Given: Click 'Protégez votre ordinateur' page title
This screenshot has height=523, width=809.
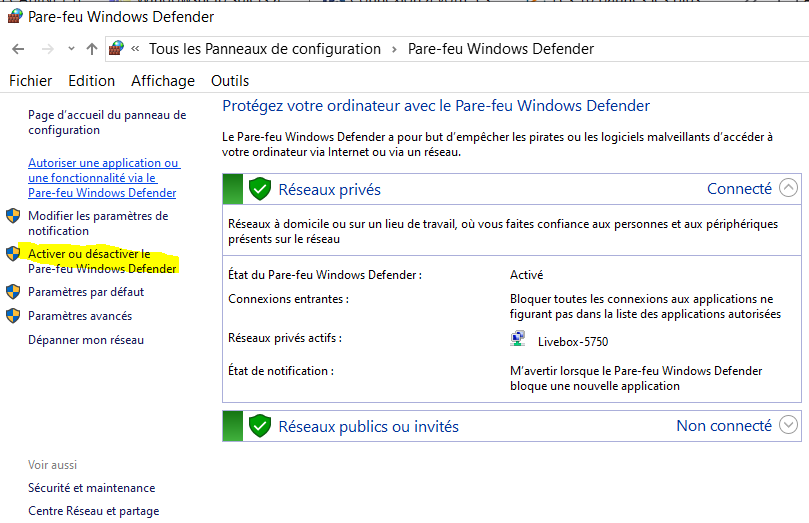Looking at the screenshot, I should (x=436, y=106).
